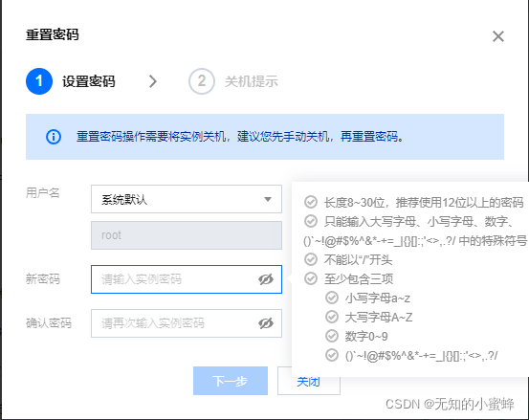Viewport: 529px width, 420px height.
Task: Click the 用户名 field label
Action: 42,193
